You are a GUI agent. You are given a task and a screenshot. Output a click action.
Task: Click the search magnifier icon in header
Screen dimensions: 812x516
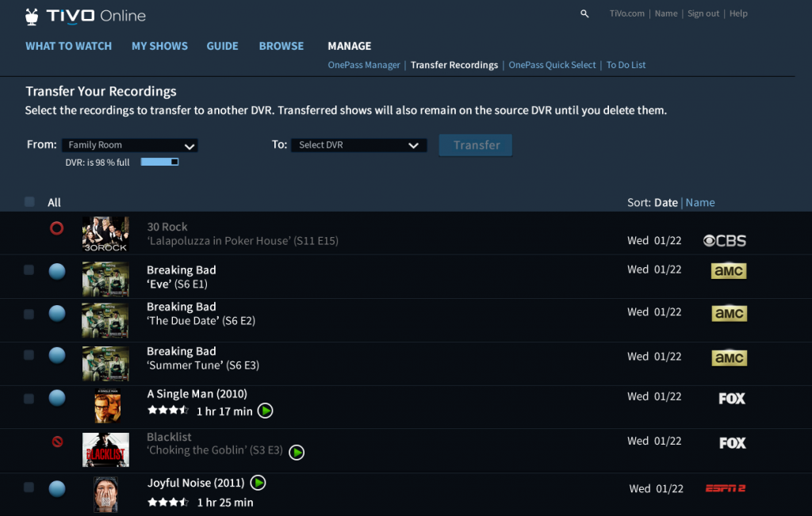(584, 13)
